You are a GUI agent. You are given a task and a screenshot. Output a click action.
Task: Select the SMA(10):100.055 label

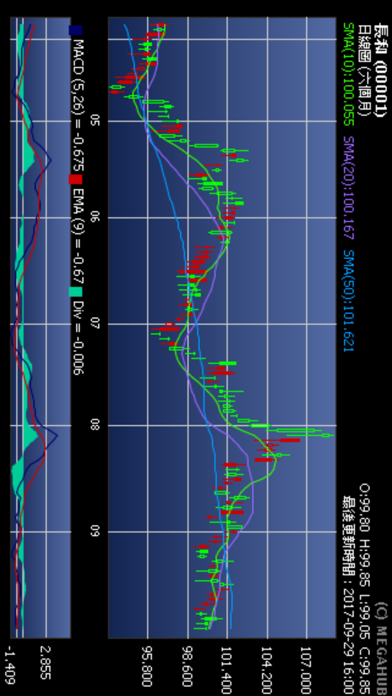click(x=348, y=74)
